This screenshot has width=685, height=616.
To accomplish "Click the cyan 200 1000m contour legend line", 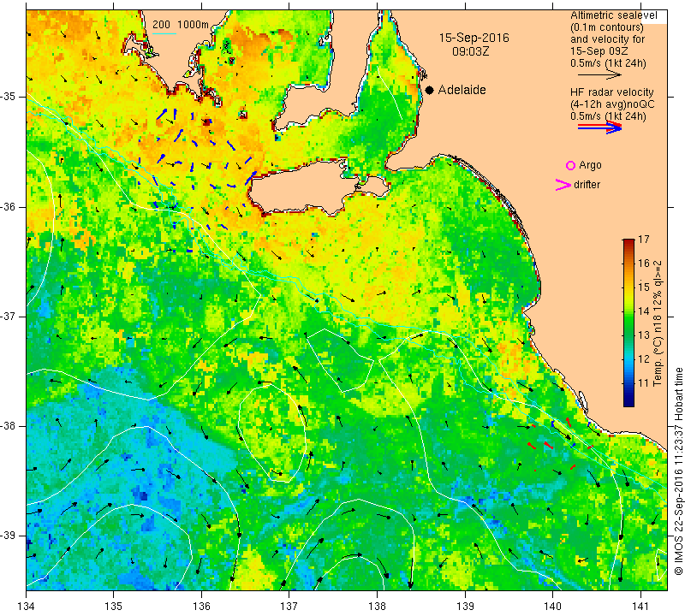I will point(164,33).
